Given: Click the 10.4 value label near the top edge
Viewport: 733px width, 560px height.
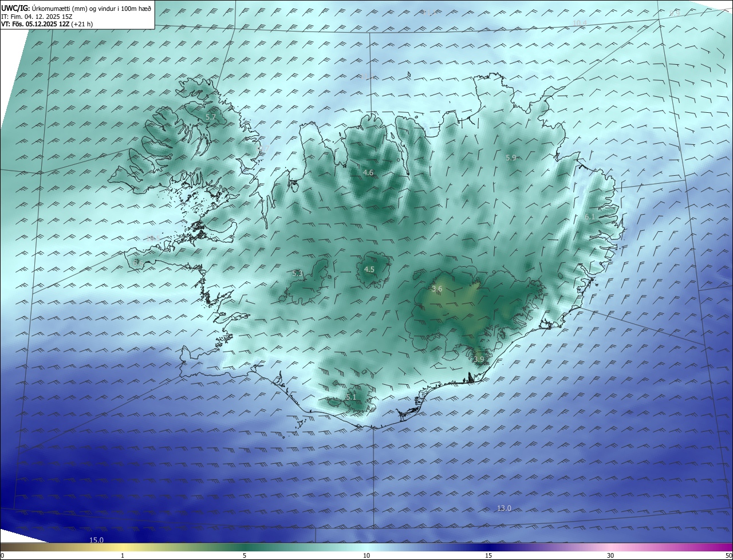Looking at the screenshot, I should pos(580,22).
